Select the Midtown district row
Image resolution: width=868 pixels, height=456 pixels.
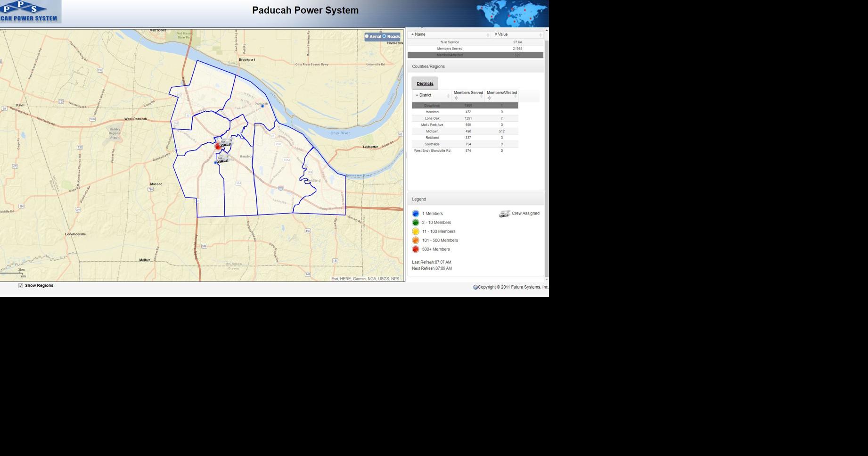tap(464, 131)
